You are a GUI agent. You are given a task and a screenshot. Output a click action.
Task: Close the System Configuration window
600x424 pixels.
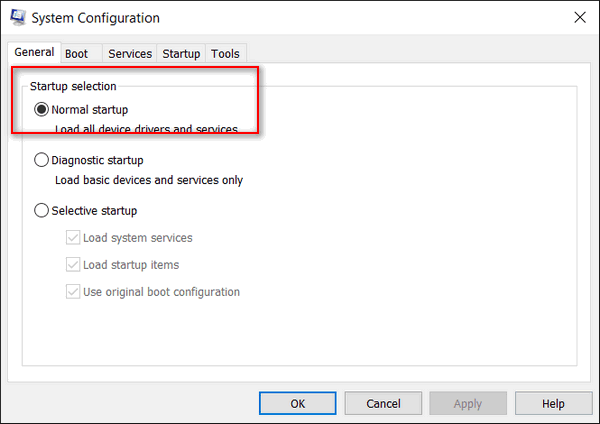pos(580,17)
